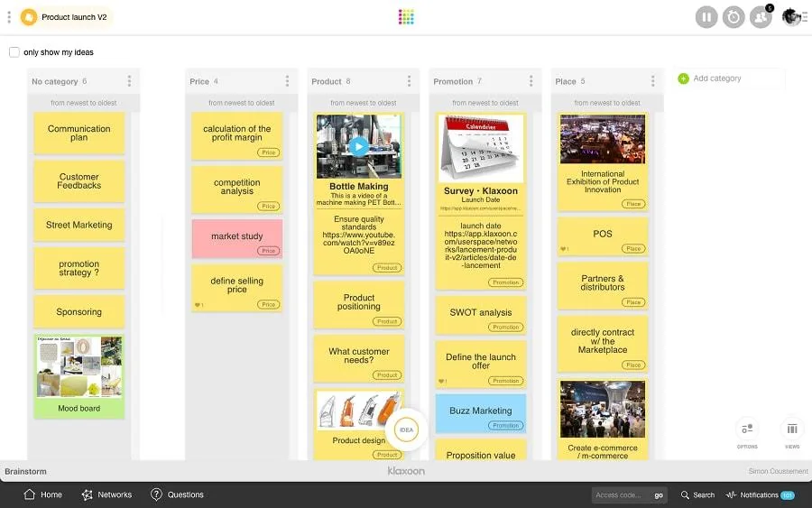Click Price tag on competition analysis card
Viewport: 812px width, 508px height.
coord(268,206)
